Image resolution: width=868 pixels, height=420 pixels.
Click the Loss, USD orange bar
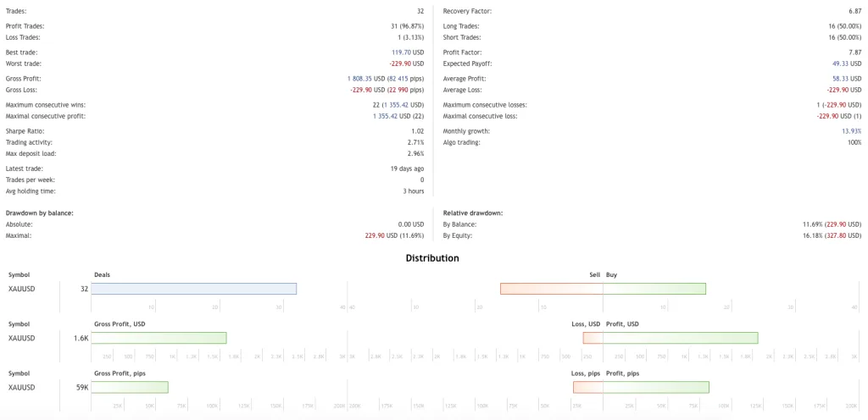[593, 338]
